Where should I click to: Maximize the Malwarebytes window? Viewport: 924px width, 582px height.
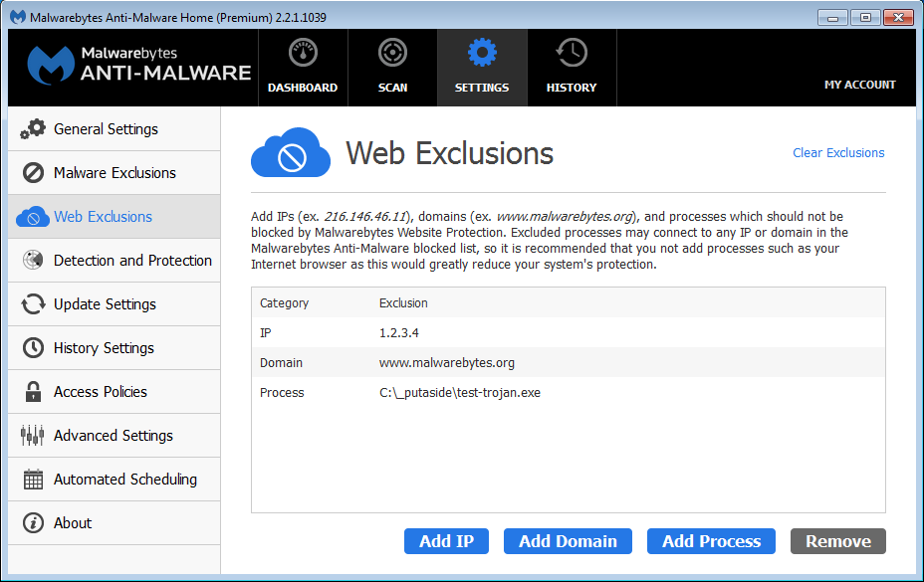865,17
